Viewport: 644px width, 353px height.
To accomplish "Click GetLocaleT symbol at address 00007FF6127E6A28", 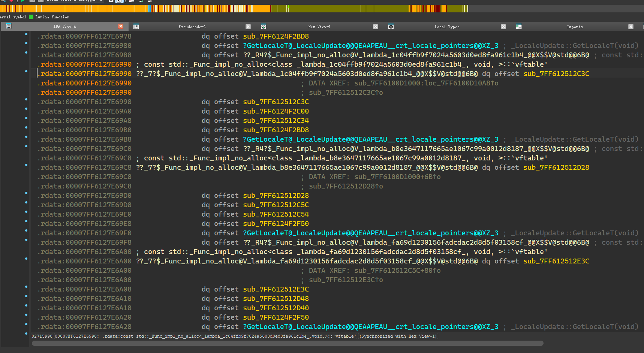I will click(371, 327).
